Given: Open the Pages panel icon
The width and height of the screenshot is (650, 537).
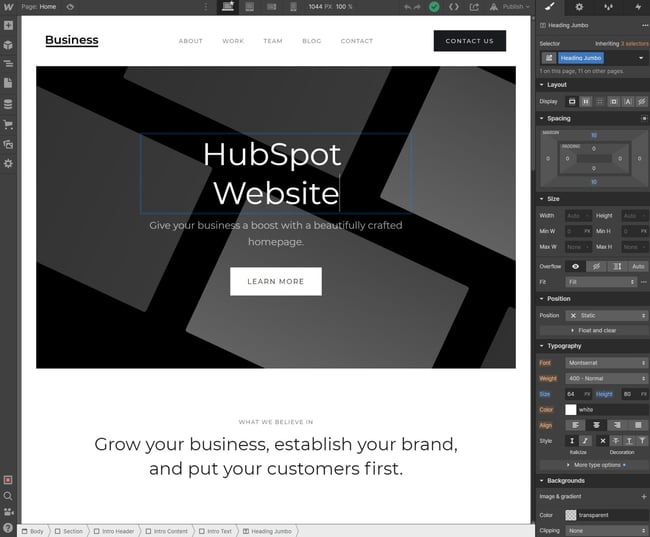Looking at the screenshot, I should point(8,84).
